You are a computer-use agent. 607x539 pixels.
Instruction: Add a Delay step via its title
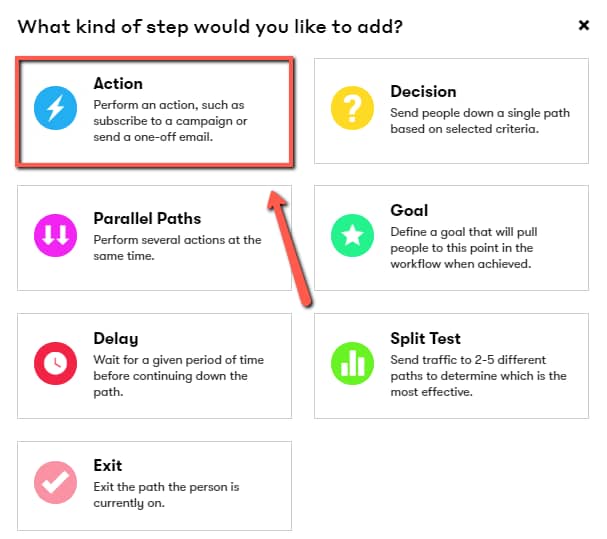click(x=116, y=338)
